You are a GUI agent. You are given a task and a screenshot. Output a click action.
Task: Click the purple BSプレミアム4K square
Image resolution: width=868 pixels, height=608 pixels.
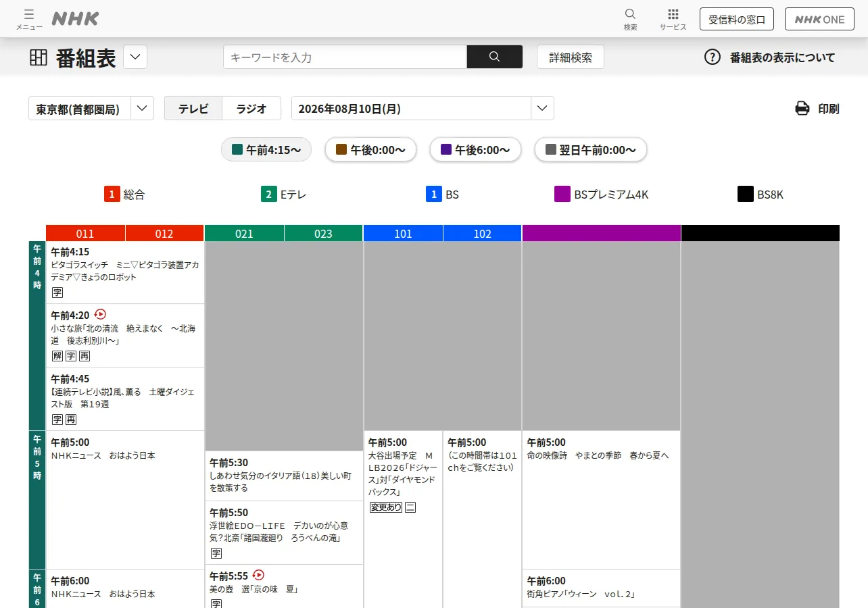pyautogui.click(x=562, y=194)
